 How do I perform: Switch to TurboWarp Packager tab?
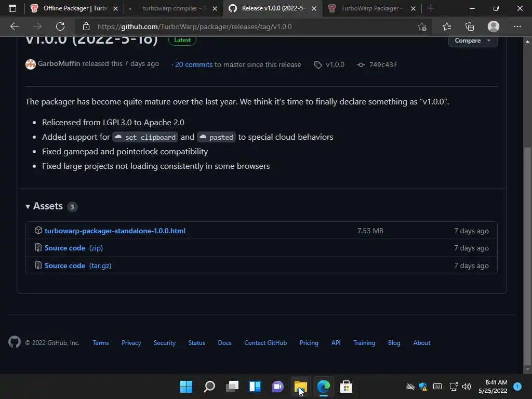tap(372, 8)
